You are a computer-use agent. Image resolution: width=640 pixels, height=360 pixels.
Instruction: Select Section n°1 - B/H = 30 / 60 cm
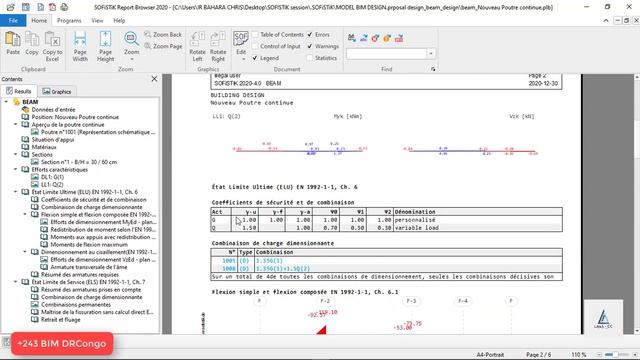pyautogui.click(x=79, y=162)
